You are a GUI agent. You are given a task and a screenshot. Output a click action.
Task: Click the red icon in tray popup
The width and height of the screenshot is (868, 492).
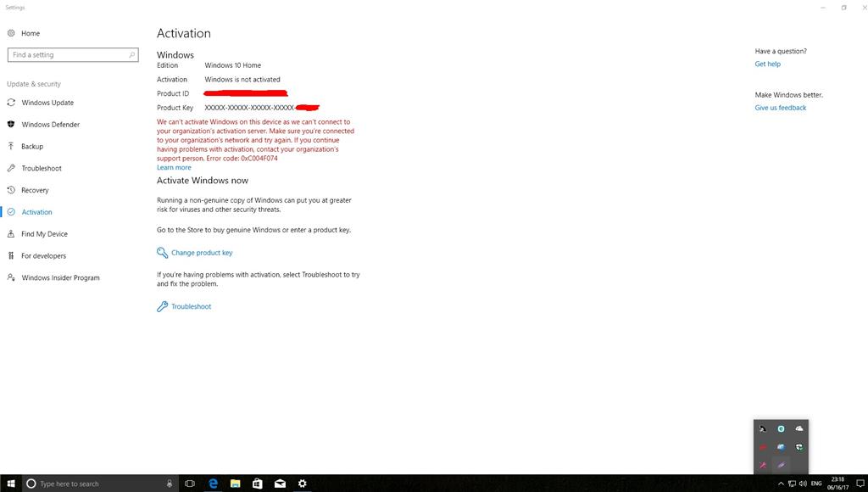[x=763, y=447]
